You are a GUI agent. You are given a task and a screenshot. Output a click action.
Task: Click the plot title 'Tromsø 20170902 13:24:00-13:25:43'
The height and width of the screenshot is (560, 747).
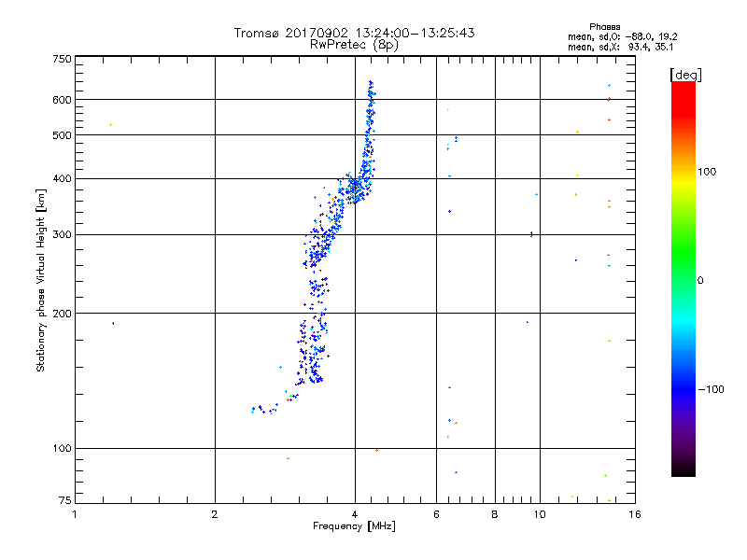pyautogui.click(x=354, y=33)
